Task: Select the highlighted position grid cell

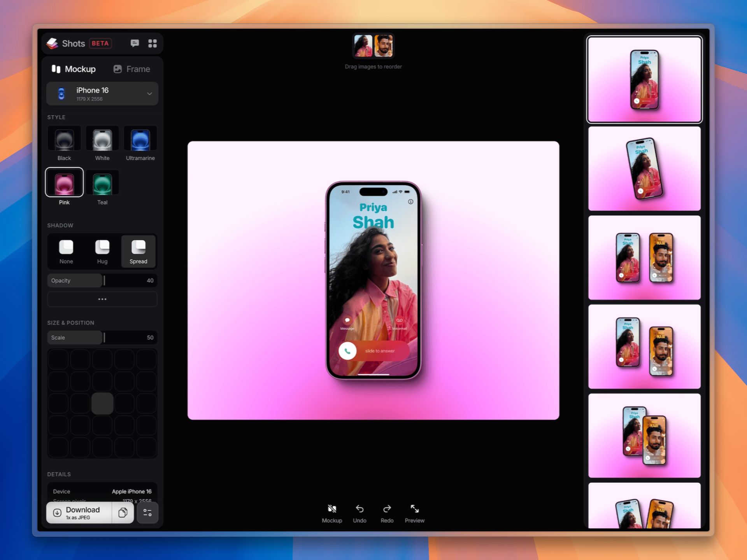Action: point(102,403)
